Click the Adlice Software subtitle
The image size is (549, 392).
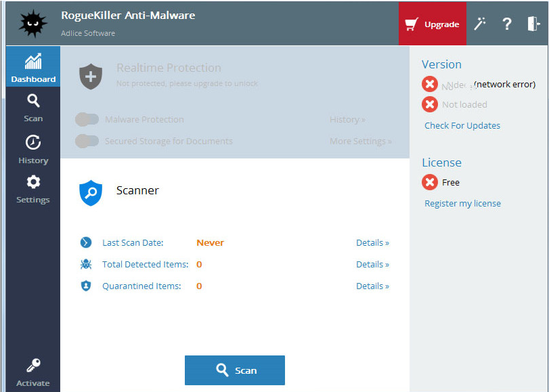pos(88,33)
